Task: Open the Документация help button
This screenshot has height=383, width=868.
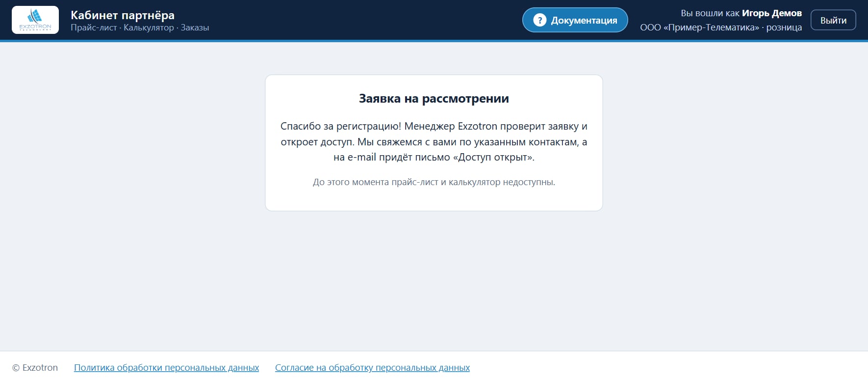Action: point(575,20)
